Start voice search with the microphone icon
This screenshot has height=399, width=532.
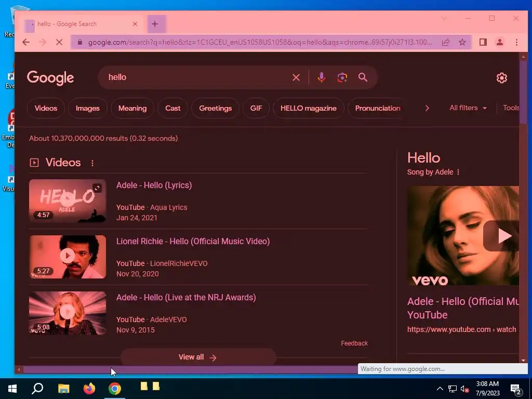click(321, 77)
